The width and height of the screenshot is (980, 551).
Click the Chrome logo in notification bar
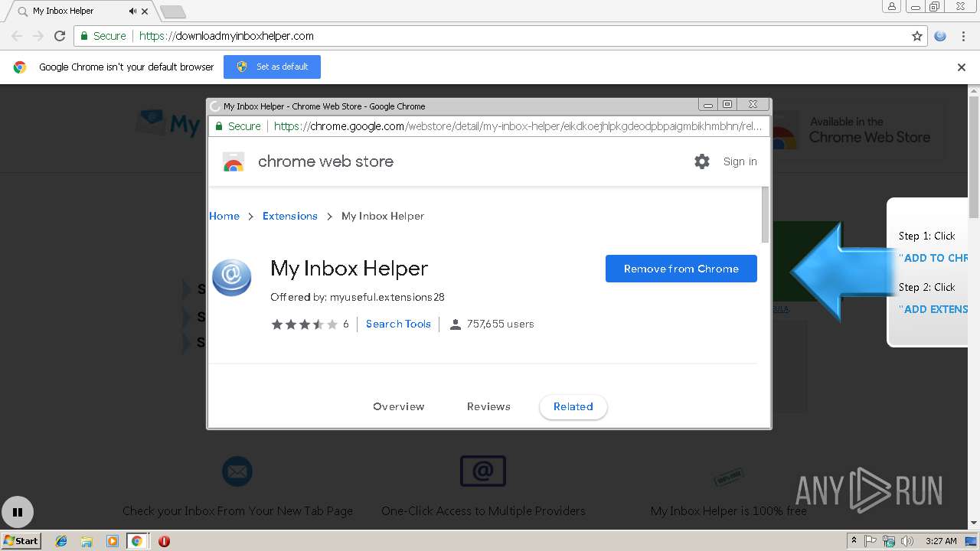(x=20, y=67)
